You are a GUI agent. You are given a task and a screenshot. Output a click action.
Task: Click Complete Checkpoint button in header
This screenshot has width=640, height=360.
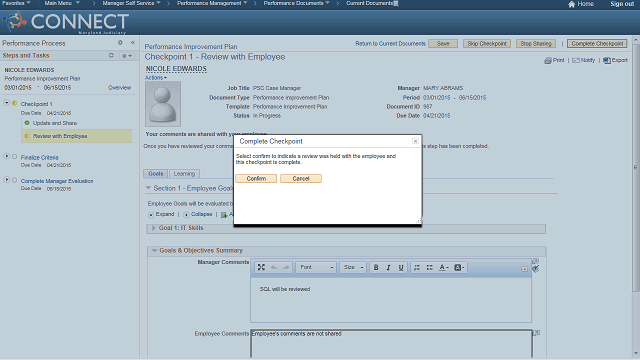point(597,43)
